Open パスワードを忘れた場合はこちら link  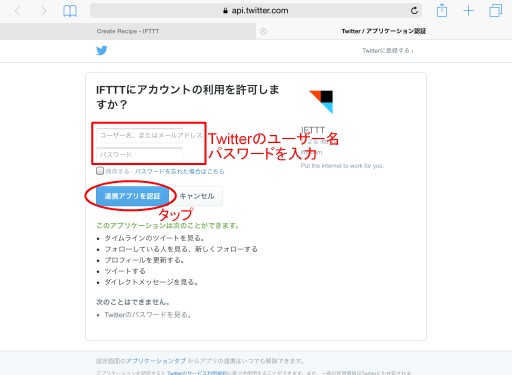(179, 171)
